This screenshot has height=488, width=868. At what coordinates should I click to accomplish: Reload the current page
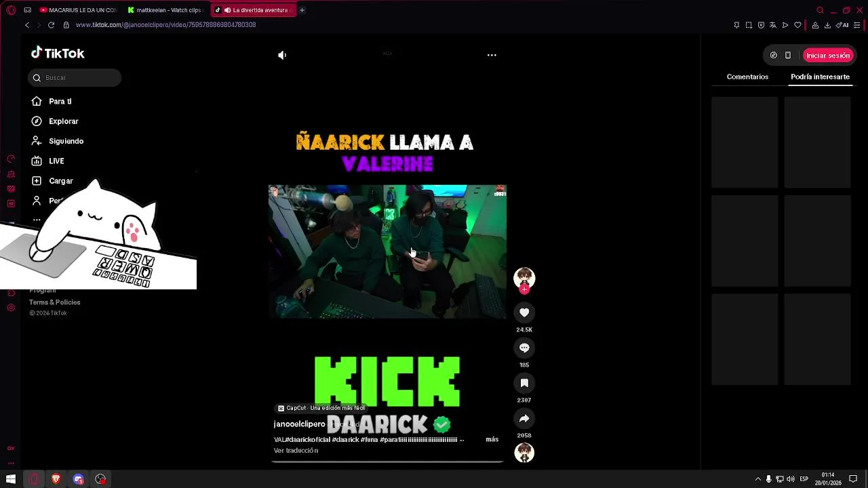point(51,25)
